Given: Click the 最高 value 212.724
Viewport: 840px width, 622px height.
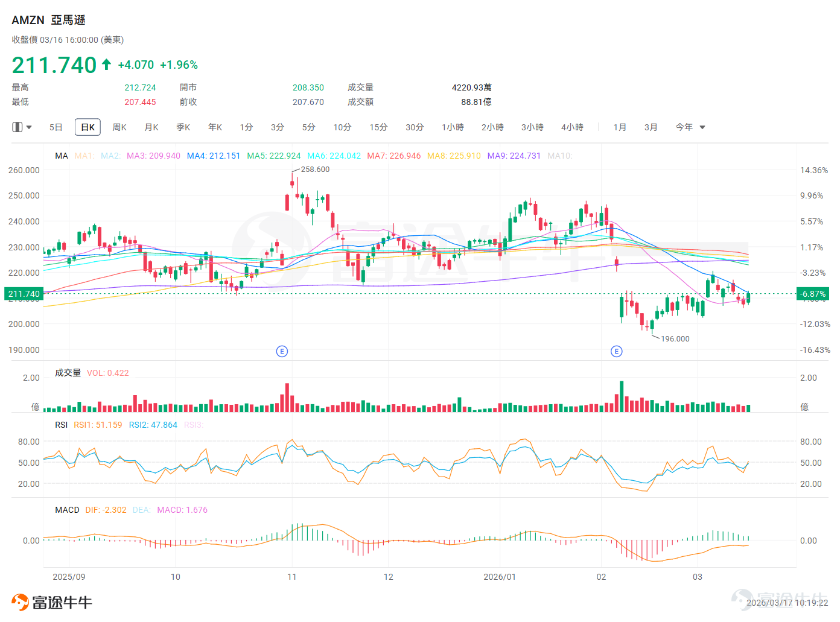Looking at the screenshot, I should (140, 87).
